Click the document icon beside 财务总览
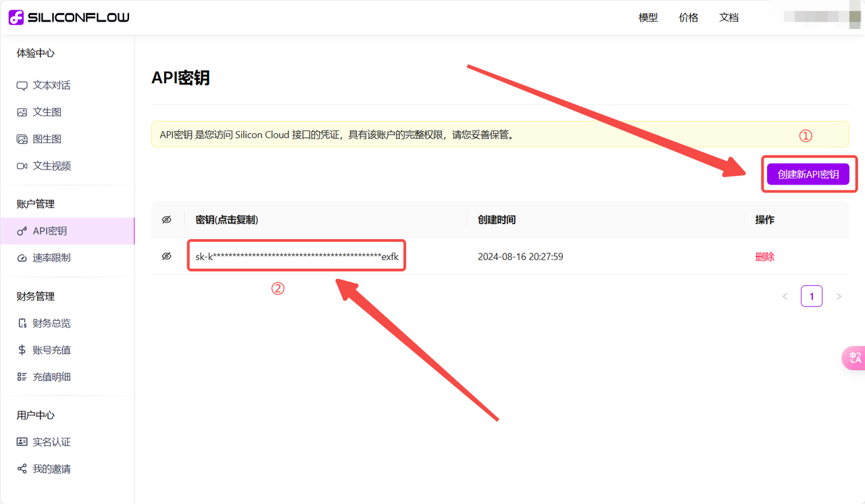The height and width of the screenshot is (504, 865). [x=22, y=324]
